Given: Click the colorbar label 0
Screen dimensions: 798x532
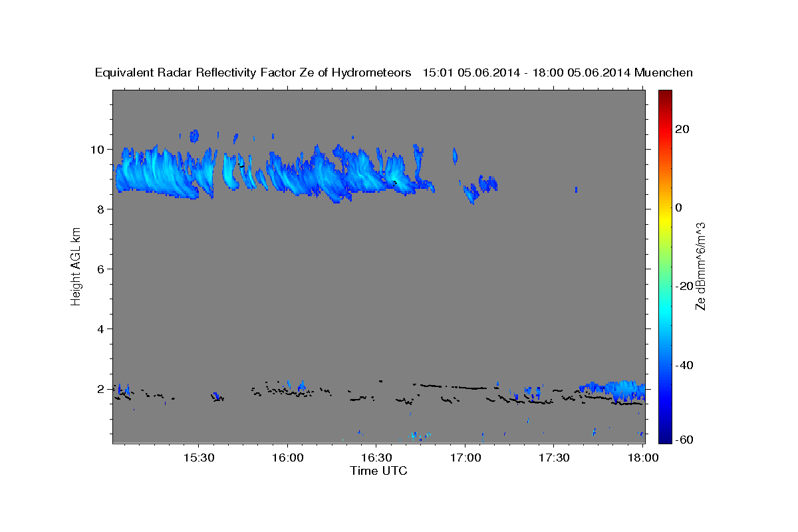Looking at the screenshot, I should [x=679, y=207].
